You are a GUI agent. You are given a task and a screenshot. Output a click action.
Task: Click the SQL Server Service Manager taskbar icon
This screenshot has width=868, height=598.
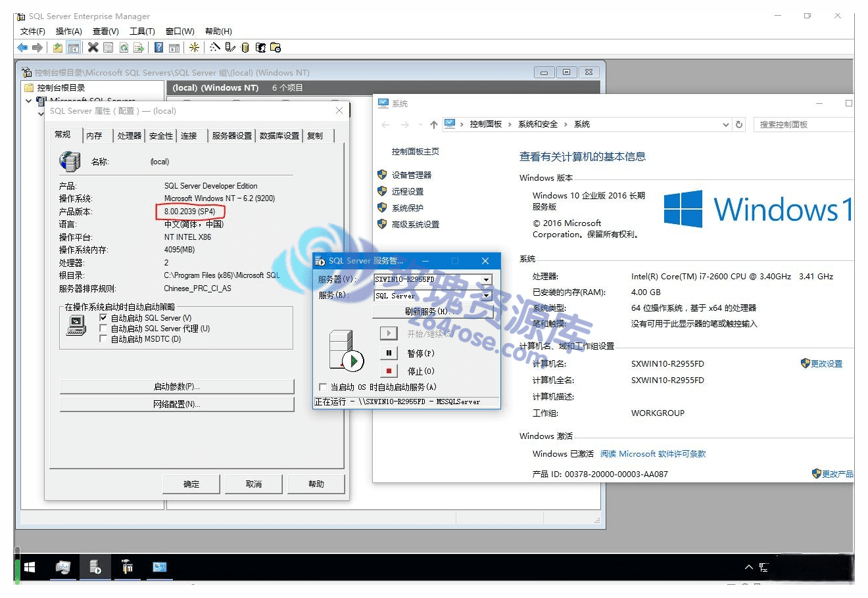[x=95, y=566]
